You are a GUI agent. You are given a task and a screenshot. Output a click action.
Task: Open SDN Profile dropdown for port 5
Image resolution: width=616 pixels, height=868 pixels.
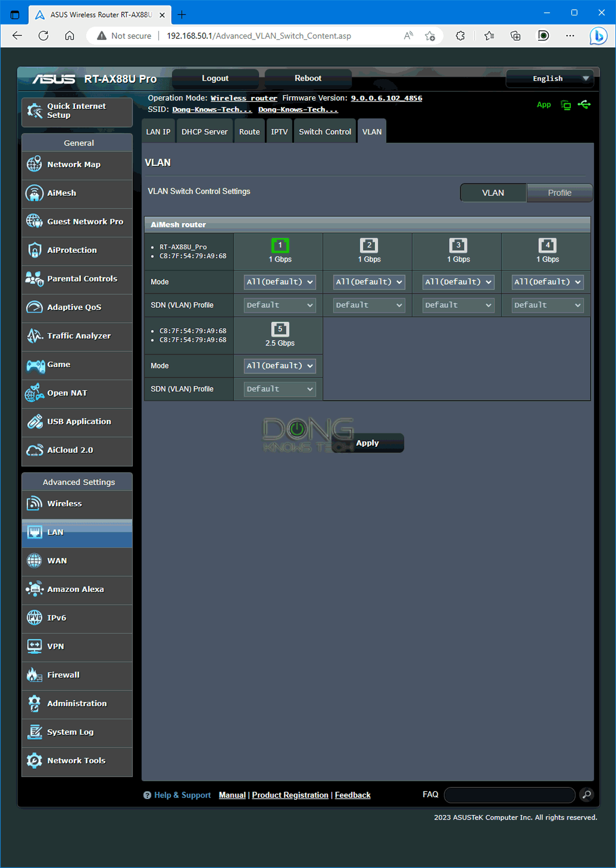(280, 389)
